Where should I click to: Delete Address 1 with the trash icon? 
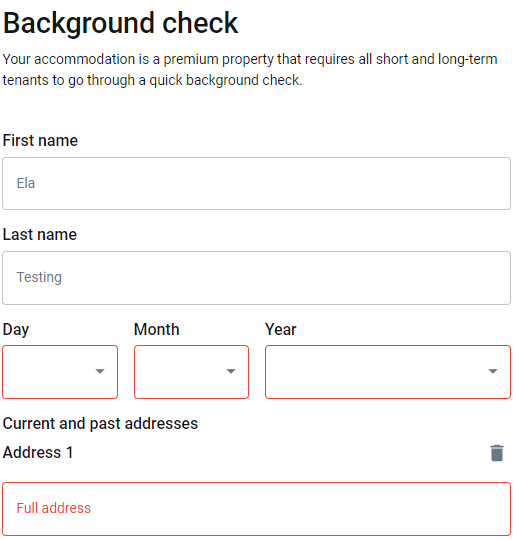click(x=496, y=453)
